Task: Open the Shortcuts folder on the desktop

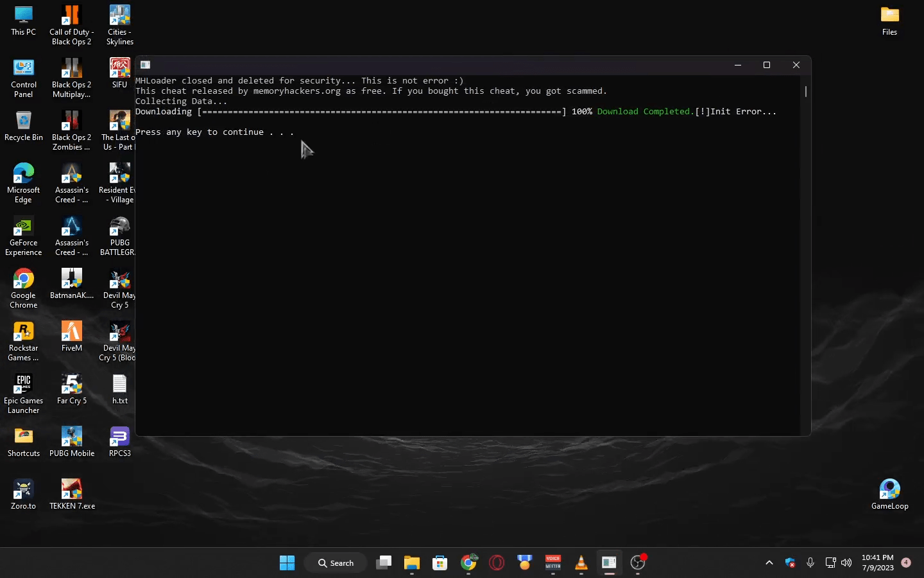Action: [x=24, y=442]
